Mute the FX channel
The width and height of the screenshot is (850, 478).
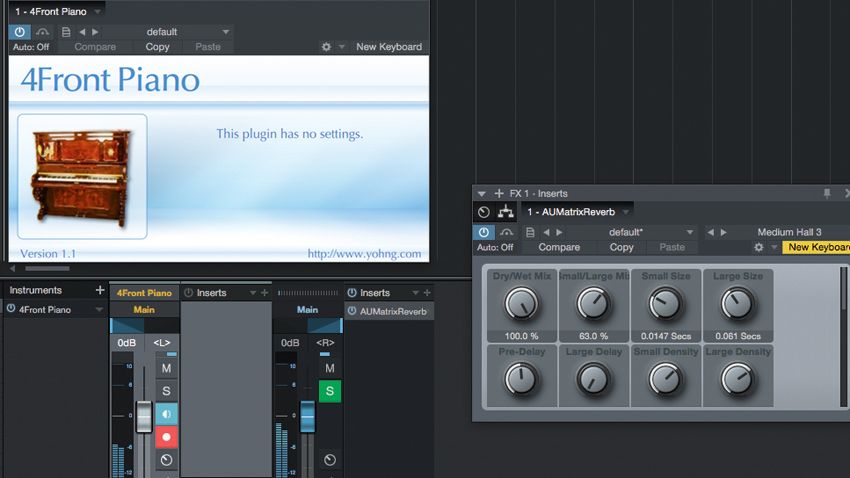[330, 369]
